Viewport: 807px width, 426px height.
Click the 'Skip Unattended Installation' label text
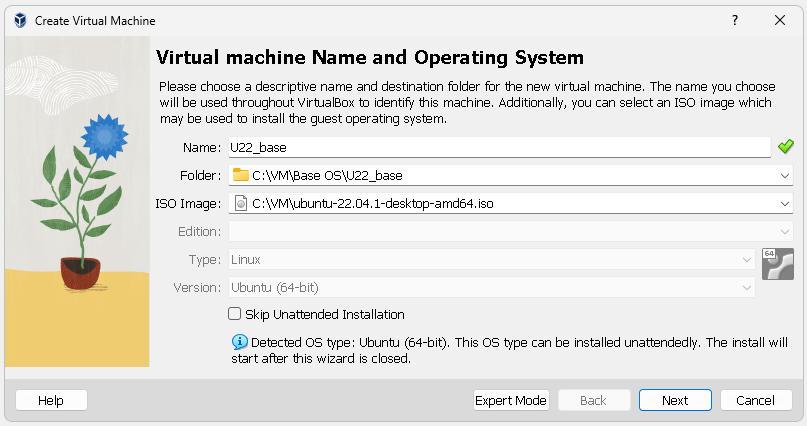pyautogui.click(x=325, y=314)
